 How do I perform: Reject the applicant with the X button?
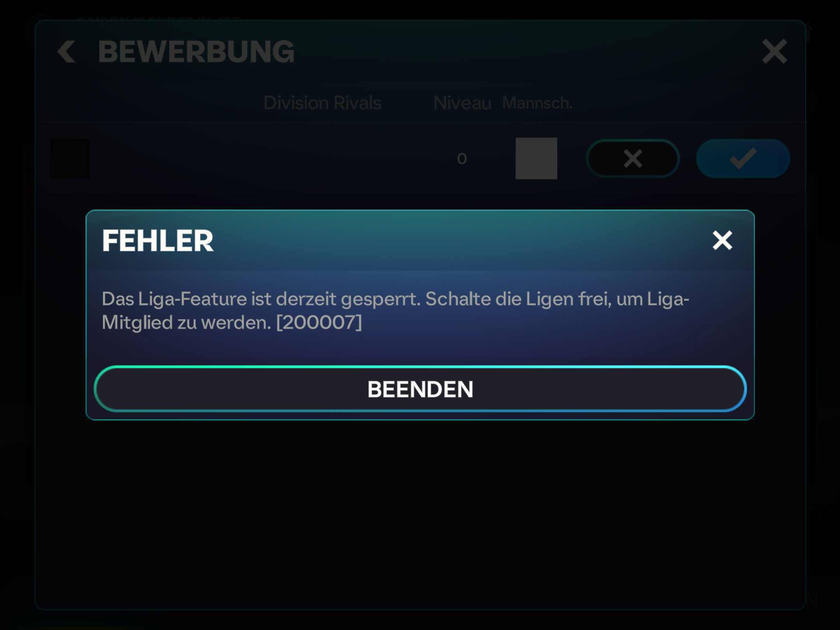(x=633, y=159)
